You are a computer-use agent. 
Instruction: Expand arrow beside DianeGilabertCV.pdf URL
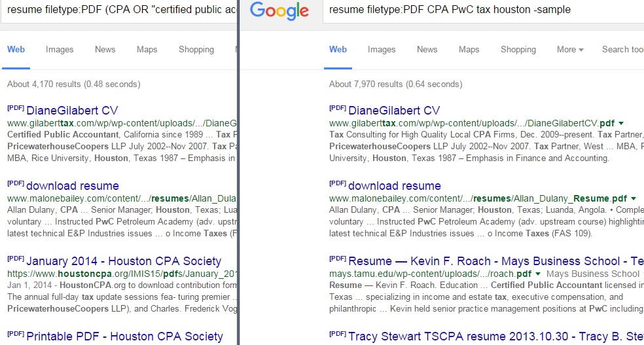[621, 123]
